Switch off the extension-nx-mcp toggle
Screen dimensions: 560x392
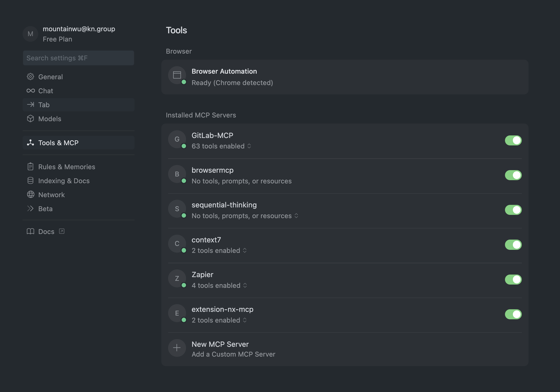click(x=513, y=314)
